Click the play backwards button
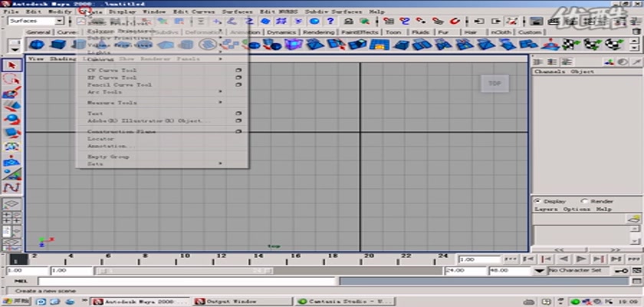 point(564,259)
